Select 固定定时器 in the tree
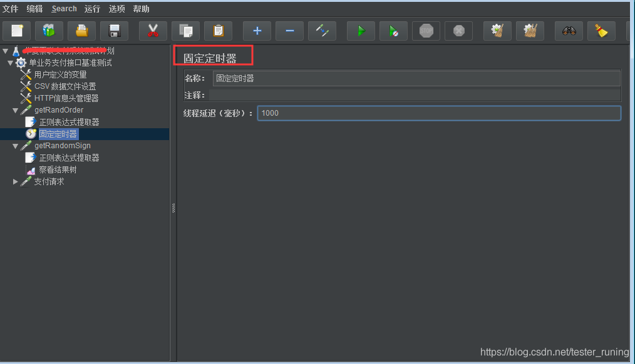This screenshot has width=635, height=364. [x=58, y=134]
